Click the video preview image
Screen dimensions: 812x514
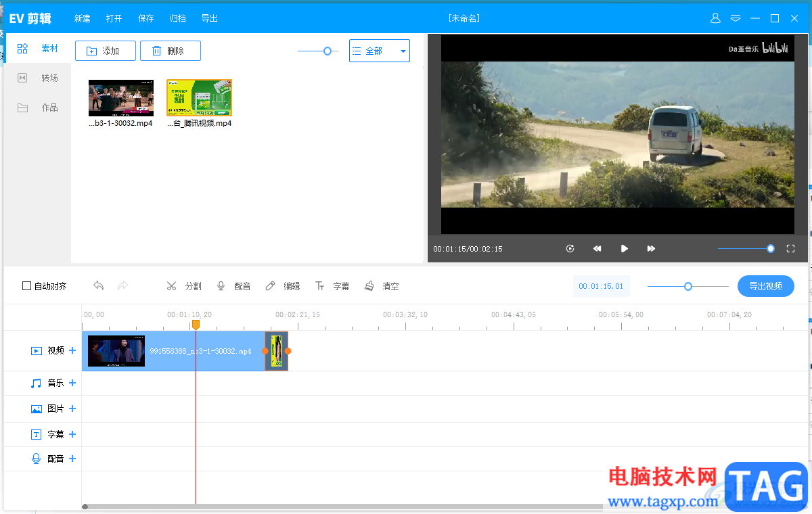click(x=617, y=135)
